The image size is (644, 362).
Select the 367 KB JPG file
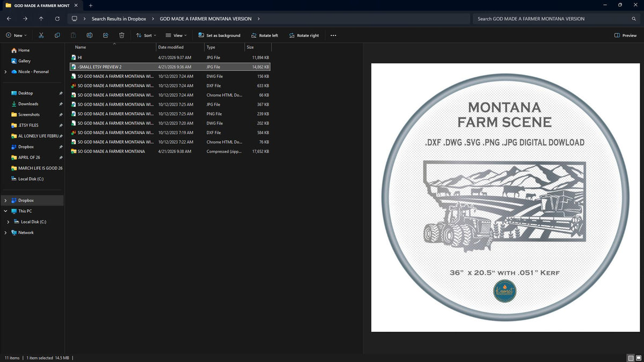[170, 105]
